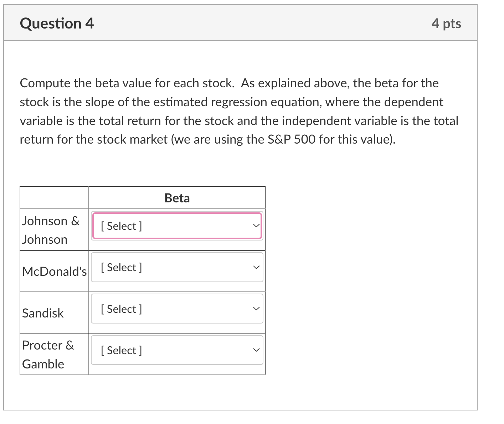Image resolution: width=504 pixels, height=424 pixels.
Task: Open the Procter & Gamble beta dropdown
Action: [x=177, y=350]
